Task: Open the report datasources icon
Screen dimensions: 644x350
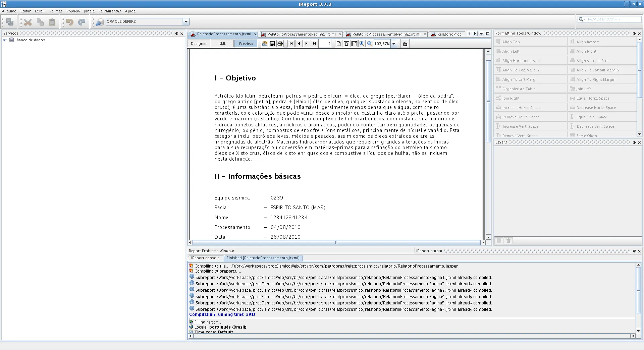Action: 100,22
